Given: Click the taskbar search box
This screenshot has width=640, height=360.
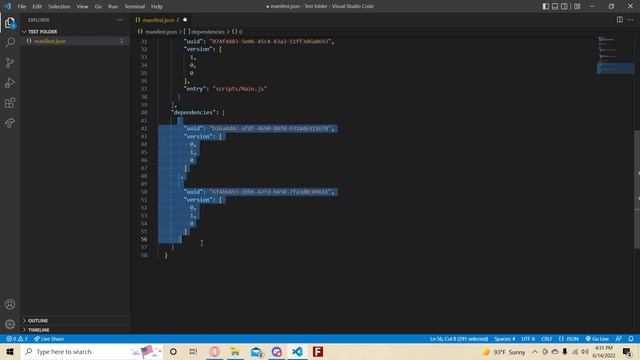Looking at the screenshot, I should (91, 351).
